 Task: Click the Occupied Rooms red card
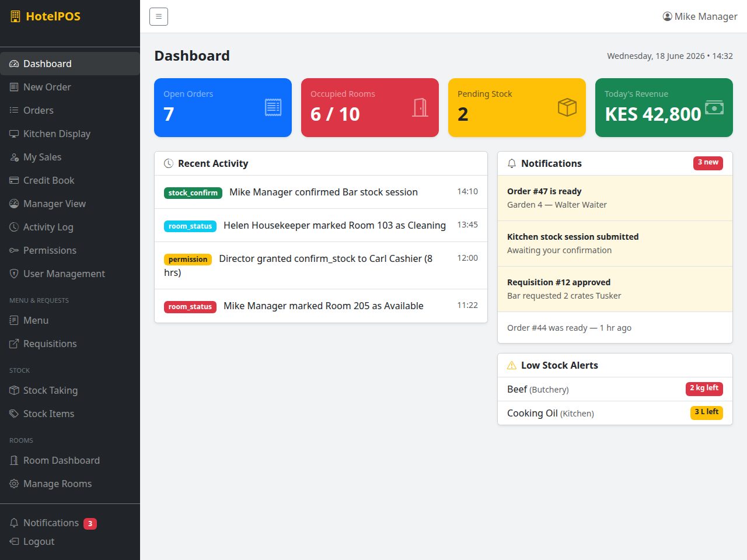click(370, 107)
